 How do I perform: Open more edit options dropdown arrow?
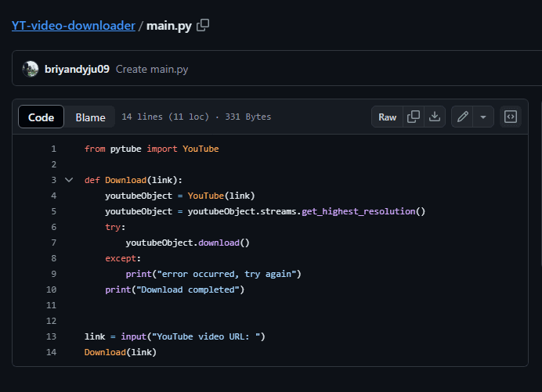tap(483, 117)
